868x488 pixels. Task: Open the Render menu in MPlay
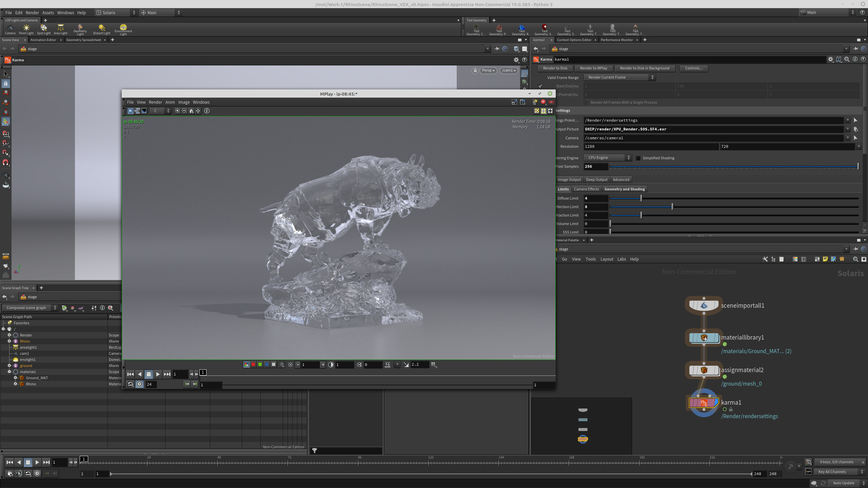(155, 102)
